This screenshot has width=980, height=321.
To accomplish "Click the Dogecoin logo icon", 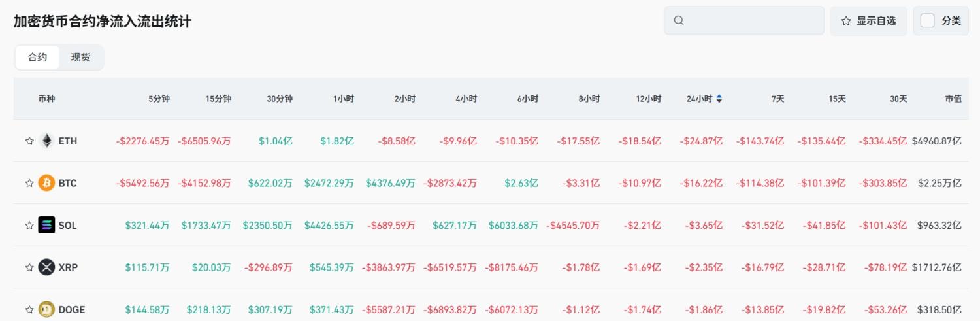I will click(x=46, y=309).
